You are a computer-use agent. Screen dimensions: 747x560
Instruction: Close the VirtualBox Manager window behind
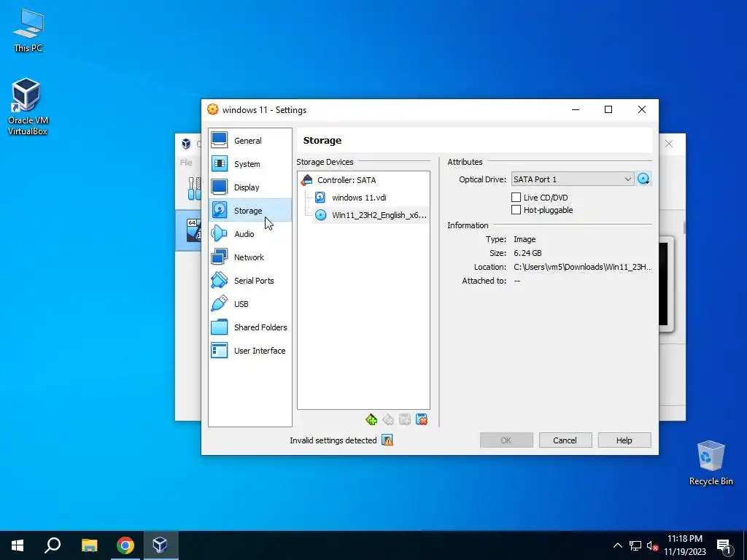click(x=669, y=144)
